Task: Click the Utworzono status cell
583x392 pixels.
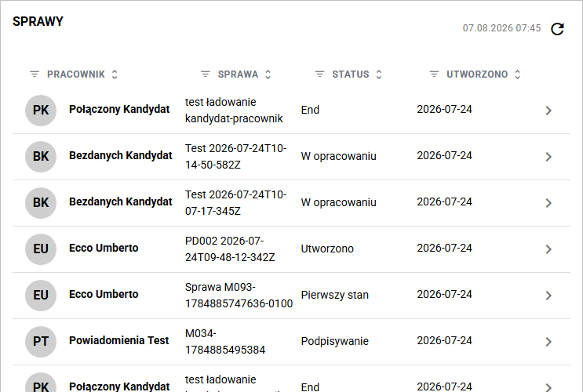Action: tap(327, 249)
